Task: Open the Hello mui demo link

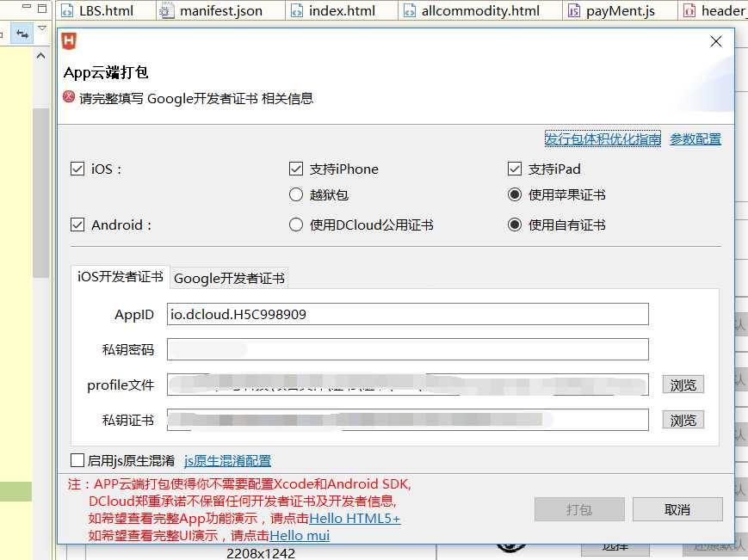Action: pyautogui.click(x=300, y=535)
